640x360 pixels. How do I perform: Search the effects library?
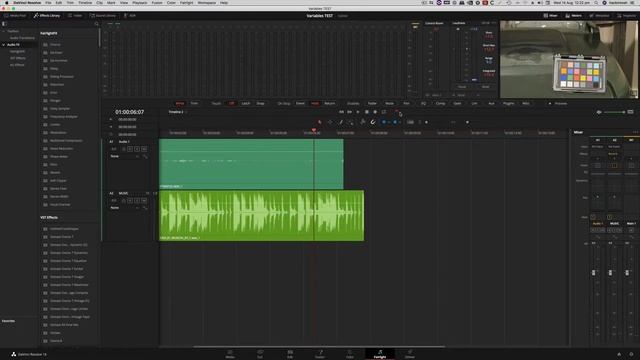pyautogui.click(x=96, y=24)
